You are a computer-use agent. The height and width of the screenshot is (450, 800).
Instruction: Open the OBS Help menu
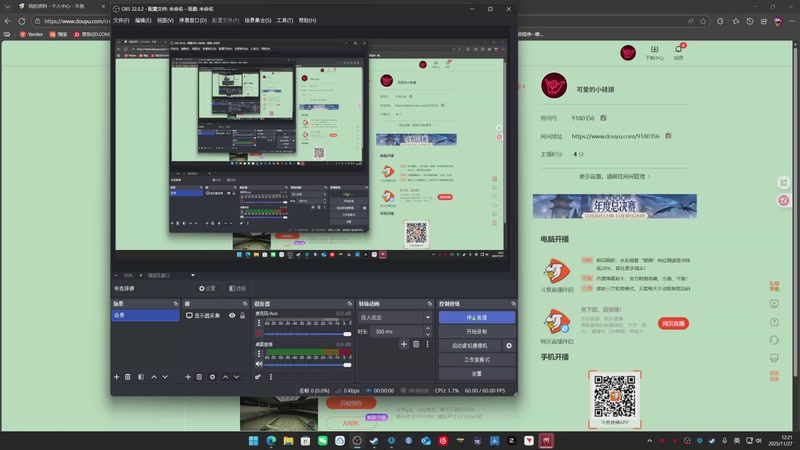[x=307, y=20]
